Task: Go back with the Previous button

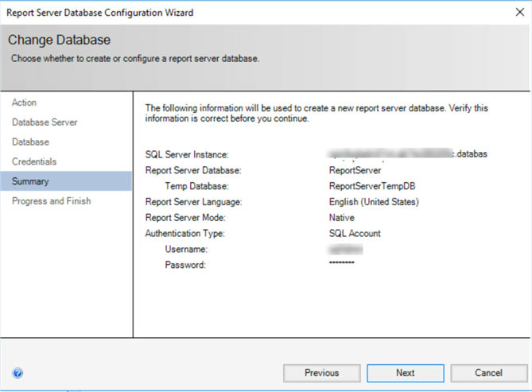Action: coord(321,373)
